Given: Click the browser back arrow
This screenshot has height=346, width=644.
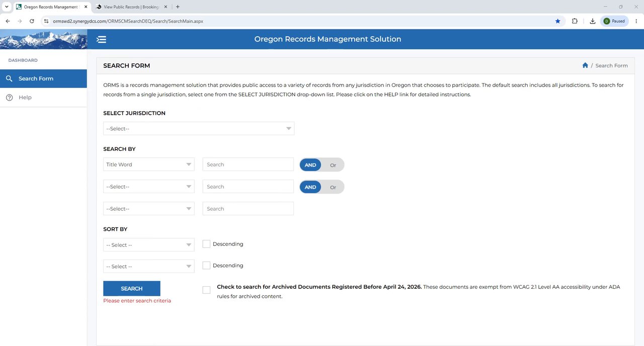Looking at the screenshot, I should coord(8,21).
